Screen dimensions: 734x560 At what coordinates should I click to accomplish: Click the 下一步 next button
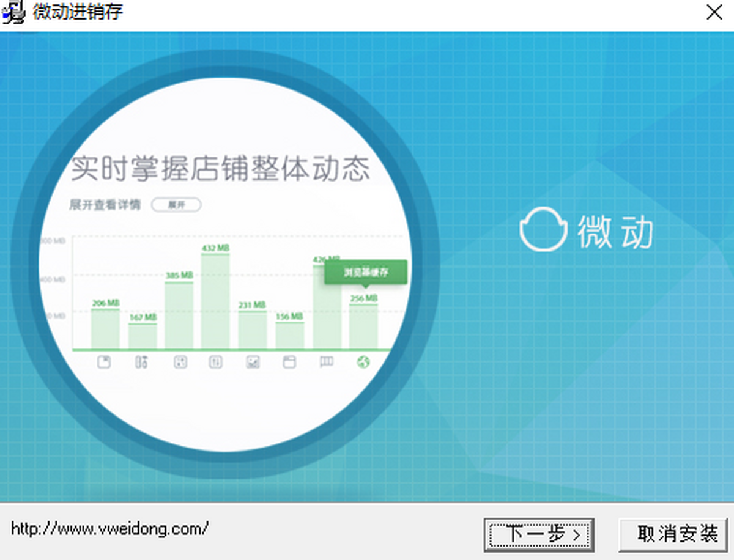pos(538,535)
